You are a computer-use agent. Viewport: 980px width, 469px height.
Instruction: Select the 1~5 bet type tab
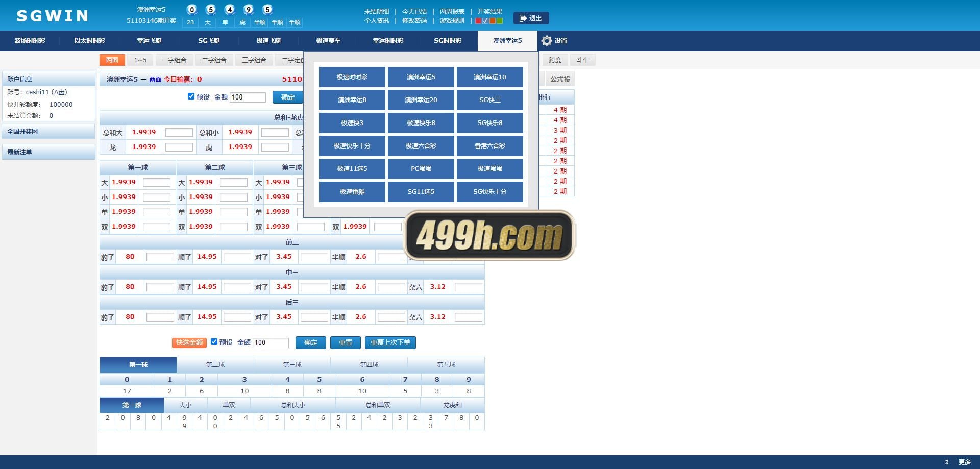[140, 60]
